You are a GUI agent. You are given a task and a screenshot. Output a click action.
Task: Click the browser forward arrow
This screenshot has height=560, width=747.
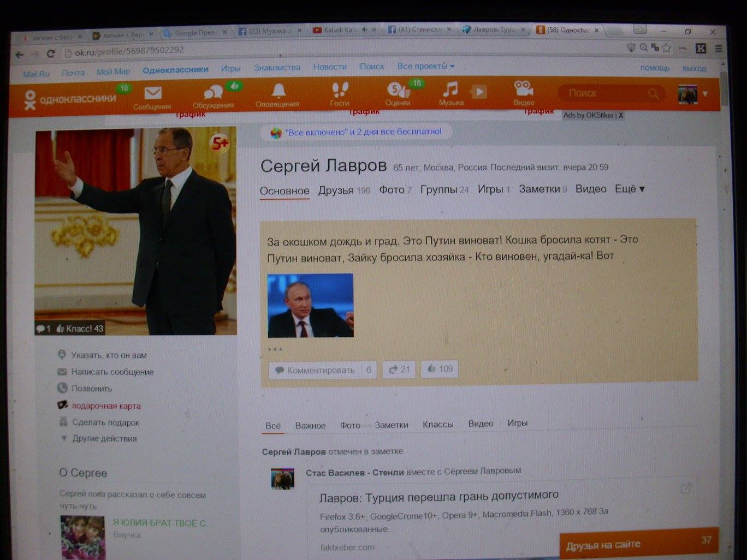click(x=35, y=54)
